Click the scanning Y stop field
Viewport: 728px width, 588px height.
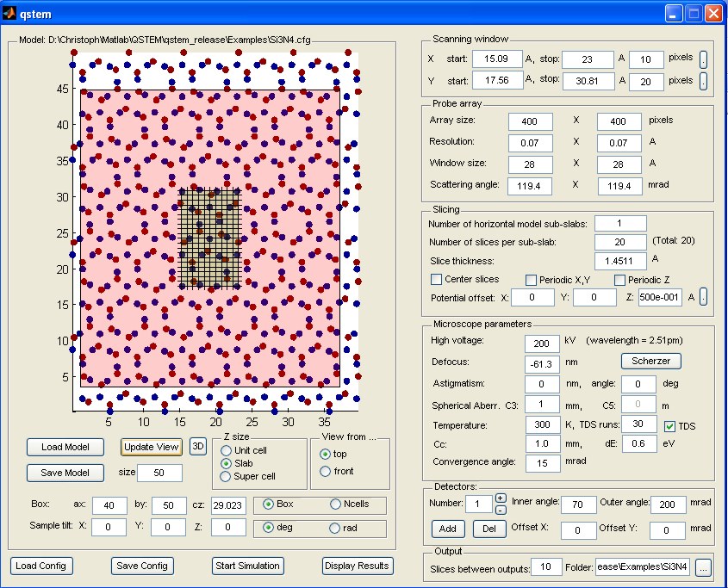point(588,81)
